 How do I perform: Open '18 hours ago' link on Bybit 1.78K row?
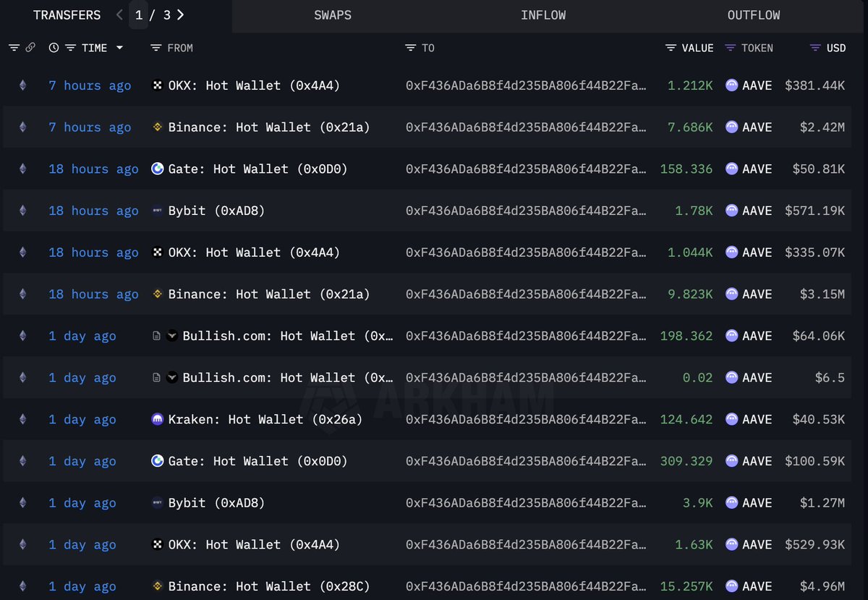point(93,211)
